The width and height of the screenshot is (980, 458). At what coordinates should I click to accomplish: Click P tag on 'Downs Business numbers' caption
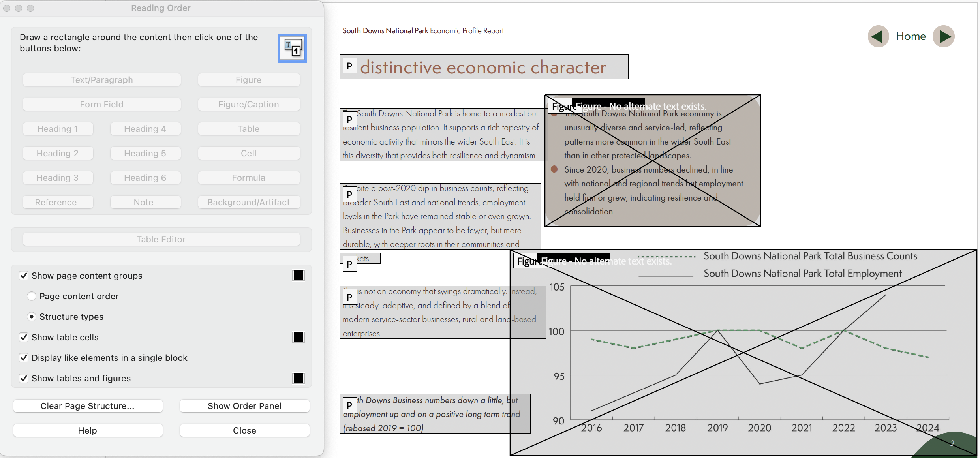tap(349, 405)
